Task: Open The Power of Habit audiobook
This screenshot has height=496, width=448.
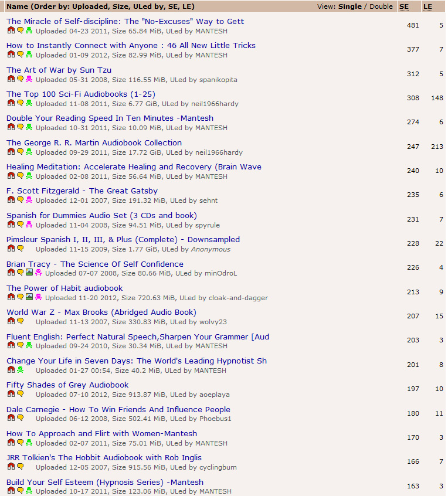Action: tap(65, 288)
